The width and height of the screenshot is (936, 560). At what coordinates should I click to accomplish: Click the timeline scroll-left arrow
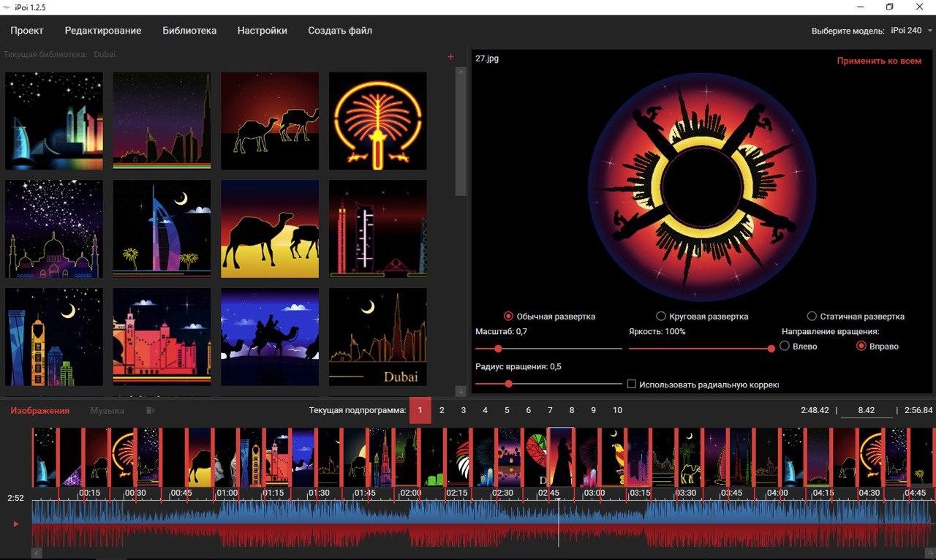[37, 553]
